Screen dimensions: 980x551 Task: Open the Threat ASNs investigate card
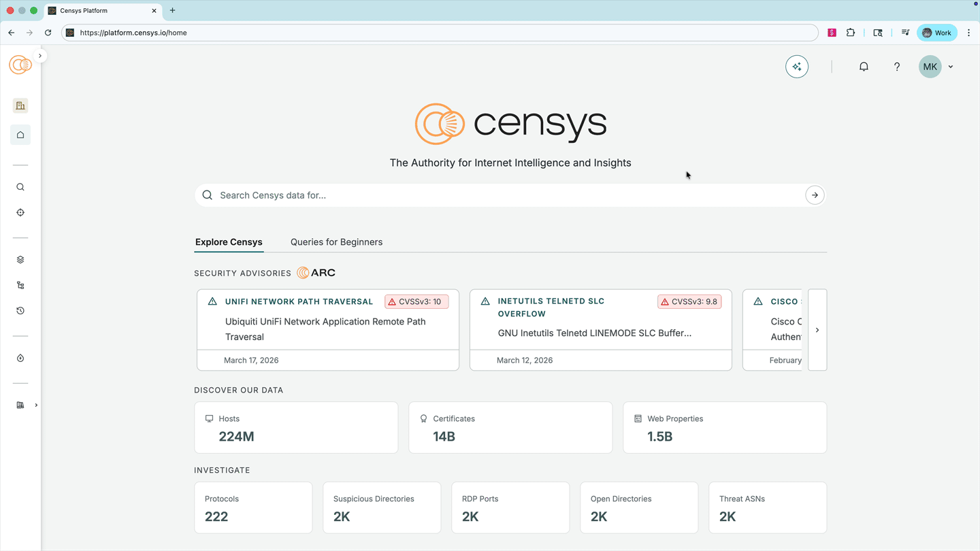[768, 507]
